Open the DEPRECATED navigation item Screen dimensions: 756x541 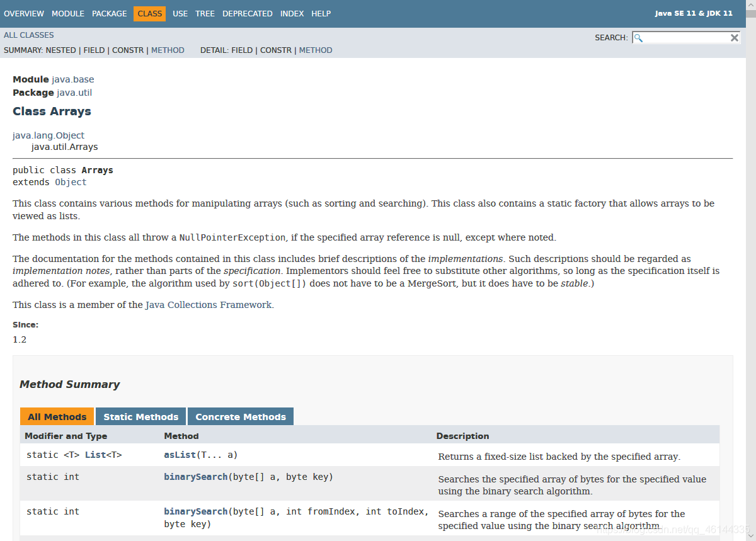coord(248,13)
